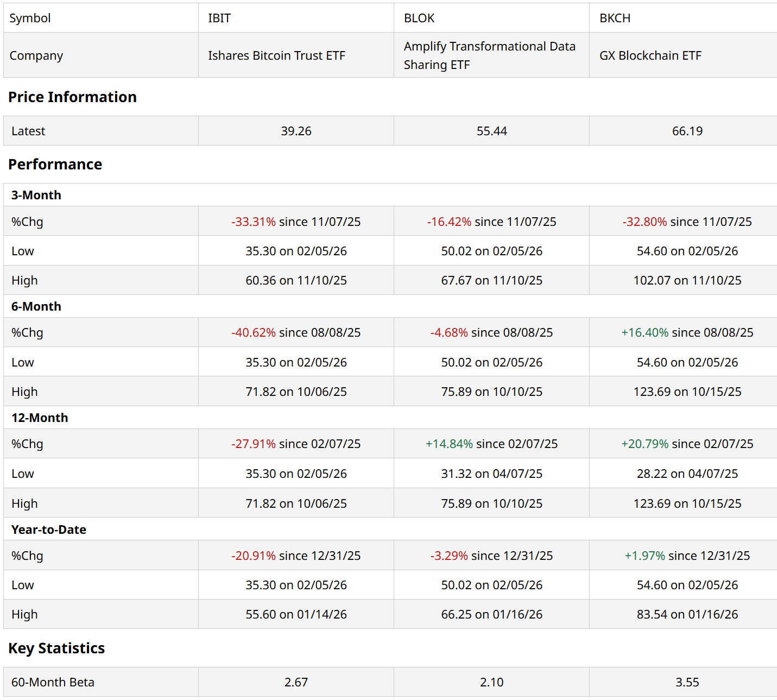Select Amplify Transformational Data Sharing ETF name
This screenshot has height=700, width=777.
489,55
